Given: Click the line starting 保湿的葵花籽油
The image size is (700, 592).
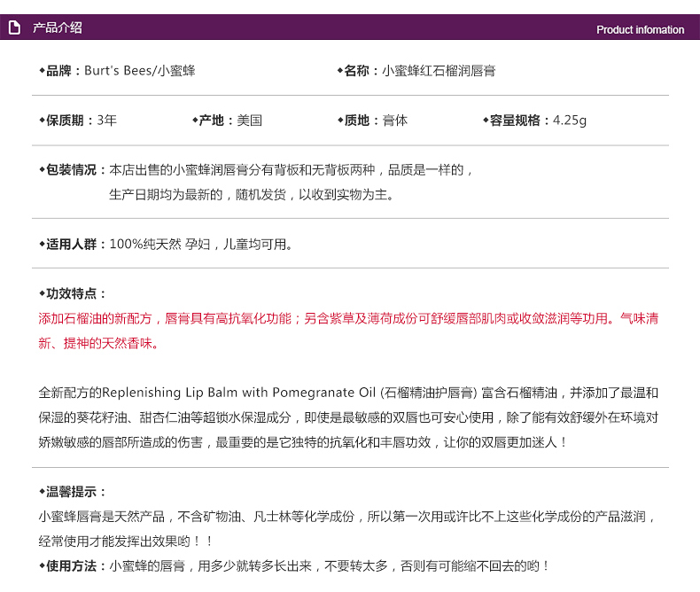Looking at the screenshot, I should [348, 417].
